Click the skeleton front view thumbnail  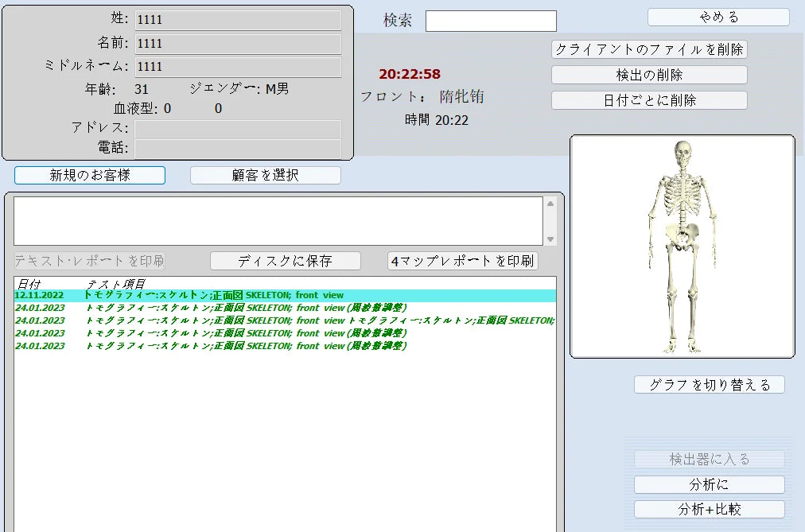click(682, 246)
